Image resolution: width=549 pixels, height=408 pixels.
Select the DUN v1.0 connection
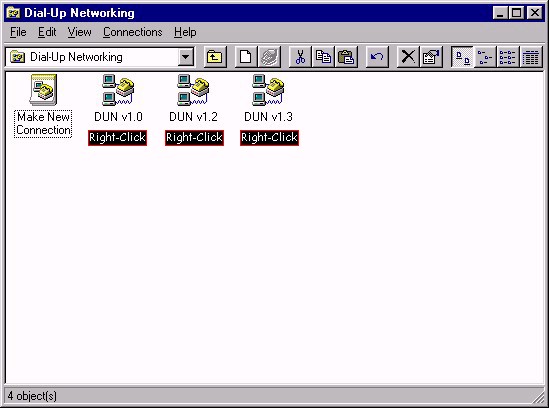point(118,98)
